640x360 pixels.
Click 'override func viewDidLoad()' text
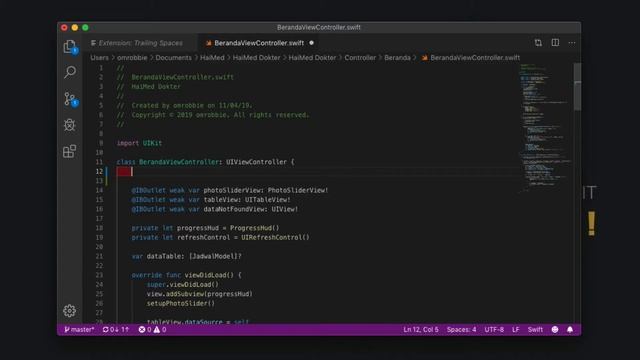(182, 275)
